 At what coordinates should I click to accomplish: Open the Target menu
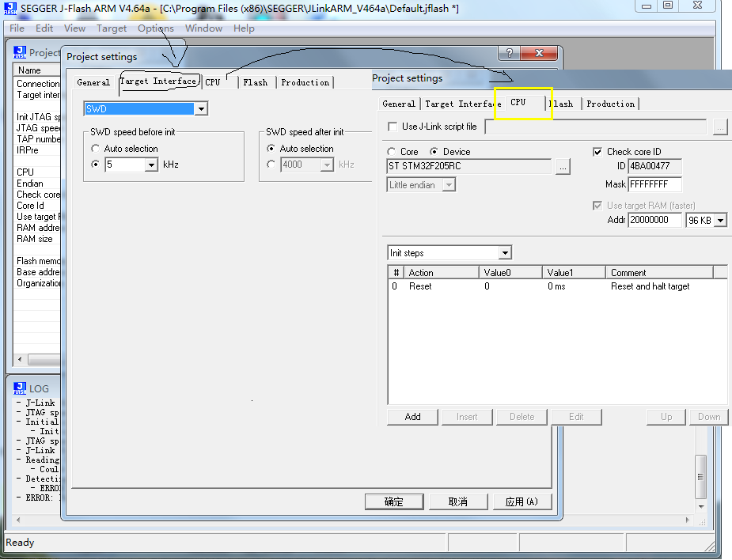(x=112, y=28)
